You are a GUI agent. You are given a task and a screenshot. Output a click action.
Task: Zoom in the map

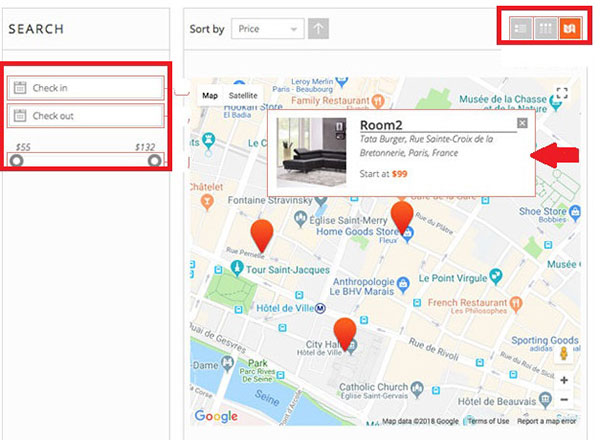[x=564, y=380]
